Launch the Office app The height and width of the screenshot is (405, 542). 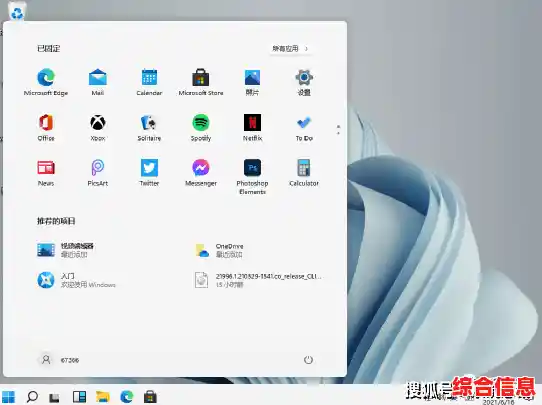46,127
